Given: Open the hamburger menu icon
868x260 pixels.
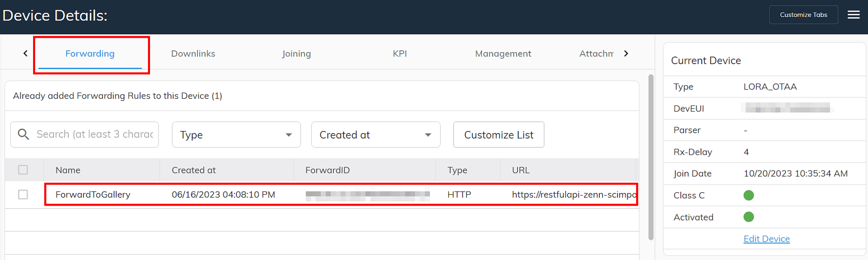Looking at the screenshot, I should pyautogui.click(x=853, y=15).
